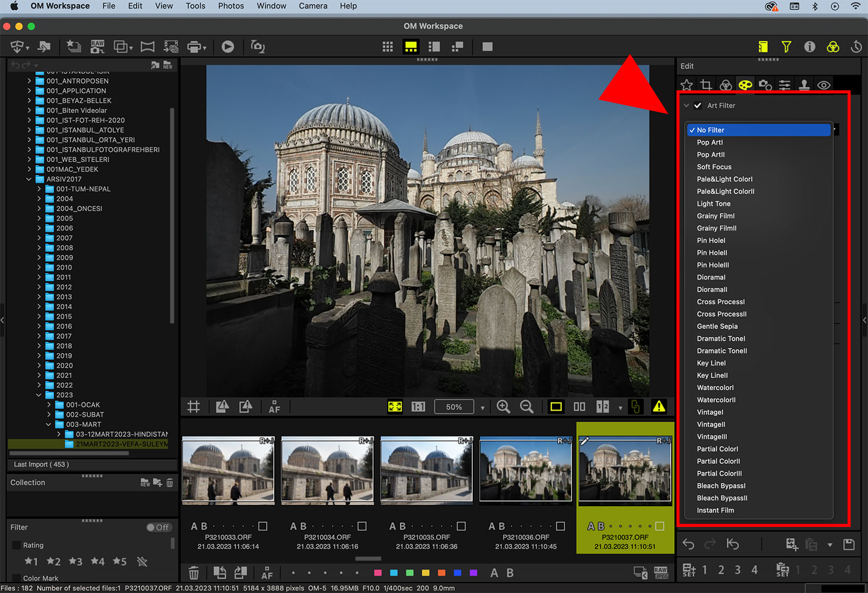Click the zoom in magnifier icon
Screen dimensions: 868x593
coord(503,407)
